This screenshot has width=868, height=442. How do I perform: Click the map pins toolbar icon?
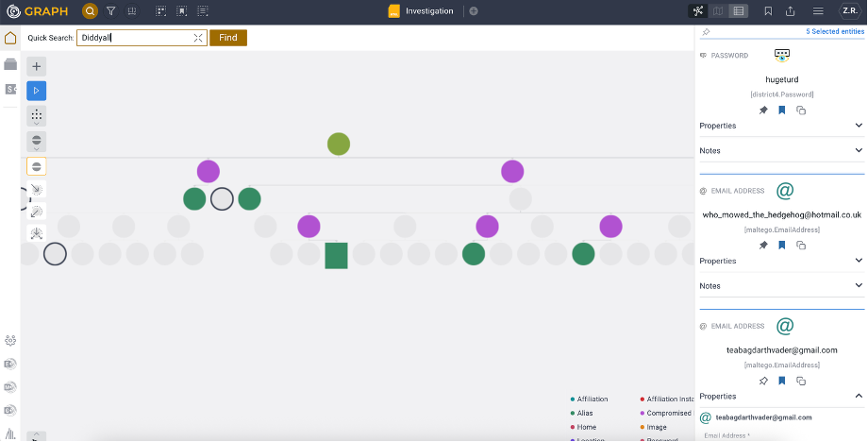click(132, 11)
